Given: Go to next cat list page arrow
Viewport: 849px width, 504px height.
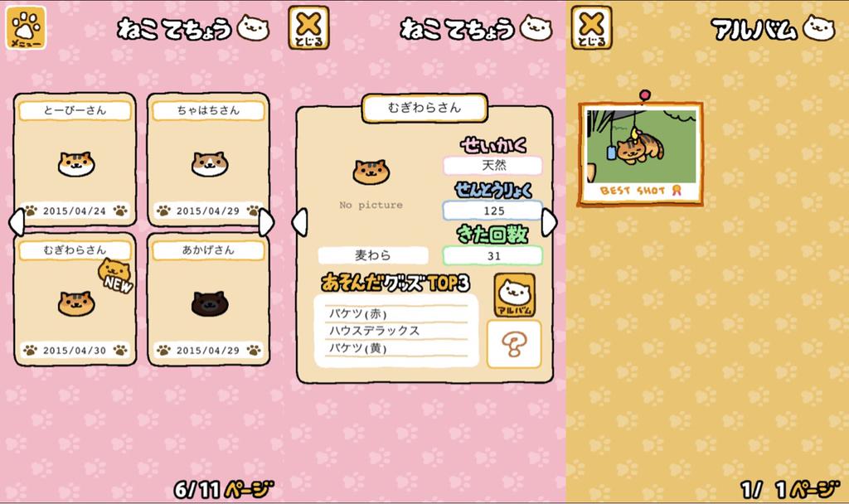Looking at the screenshot, I should click(x=266, y=222).
